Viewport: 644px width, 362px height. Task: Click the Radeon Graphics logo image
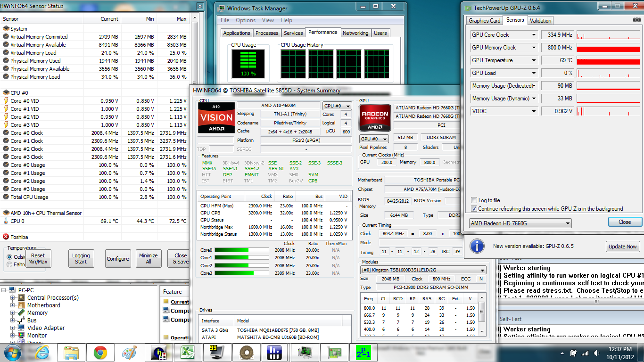(375, 118)
